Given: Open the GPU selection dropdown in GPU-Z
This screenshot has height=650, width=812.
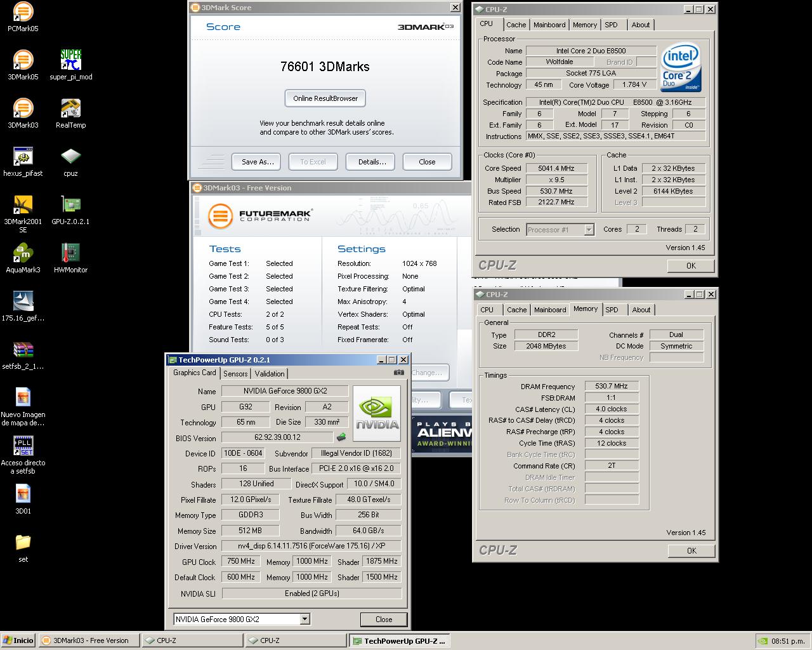Looking at the screenshot, I should (304, 620).
